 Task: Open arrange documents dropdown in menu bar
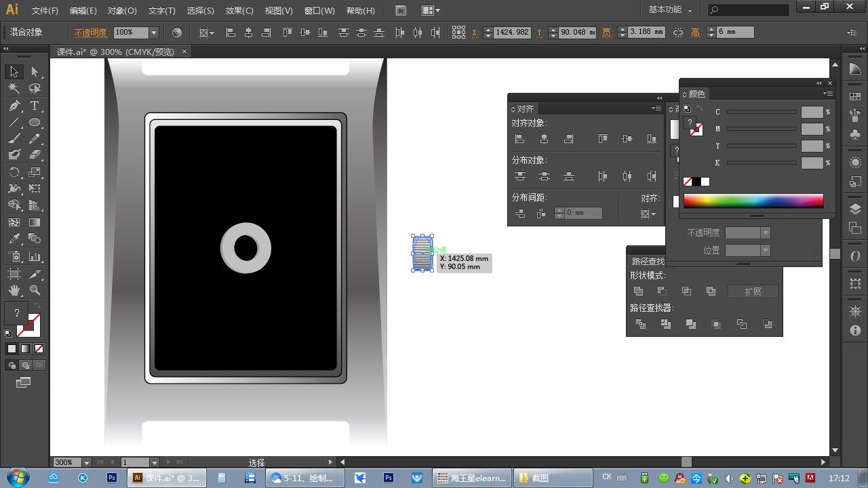pos(431,10)
